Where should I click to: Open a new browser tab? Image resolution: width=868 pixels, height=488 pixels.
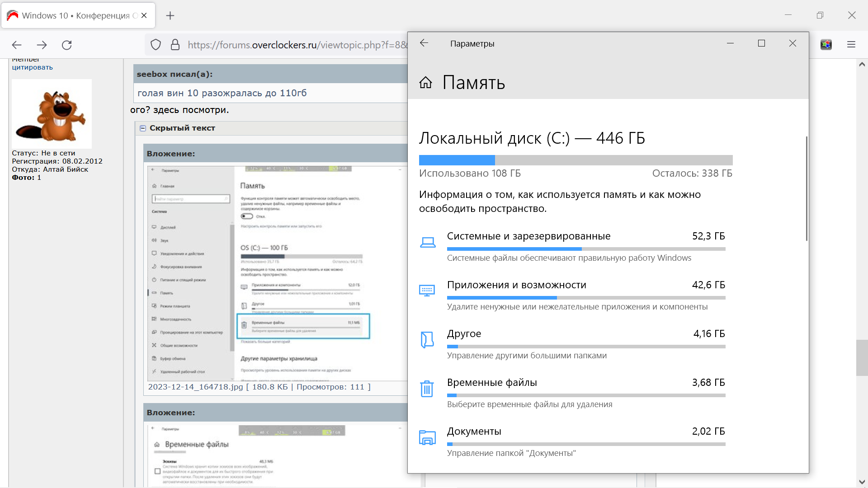point(170,16)
